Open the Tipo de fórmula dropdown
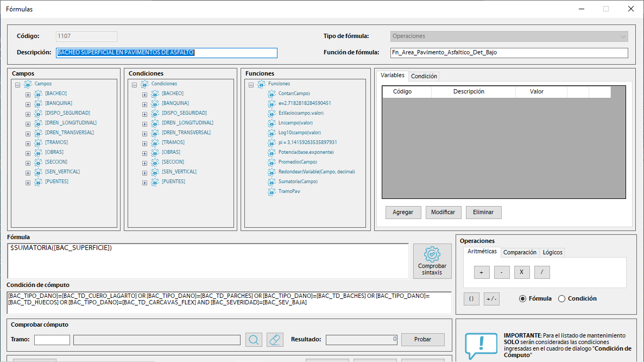Image resolution: width=644 pixels, height=362 pixels. pos(509,36)
